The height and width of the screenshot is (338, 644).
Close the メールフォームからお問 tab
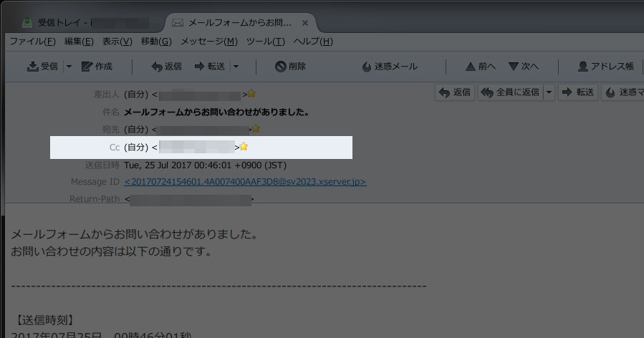[x=305, y=23]
